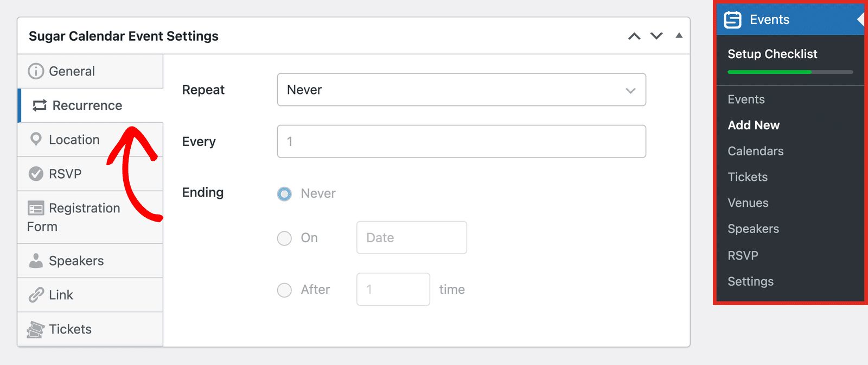This screenshot has width=868, height=365.
Task: Open RSVP in the sidebar menu
Action: point(743,255)
